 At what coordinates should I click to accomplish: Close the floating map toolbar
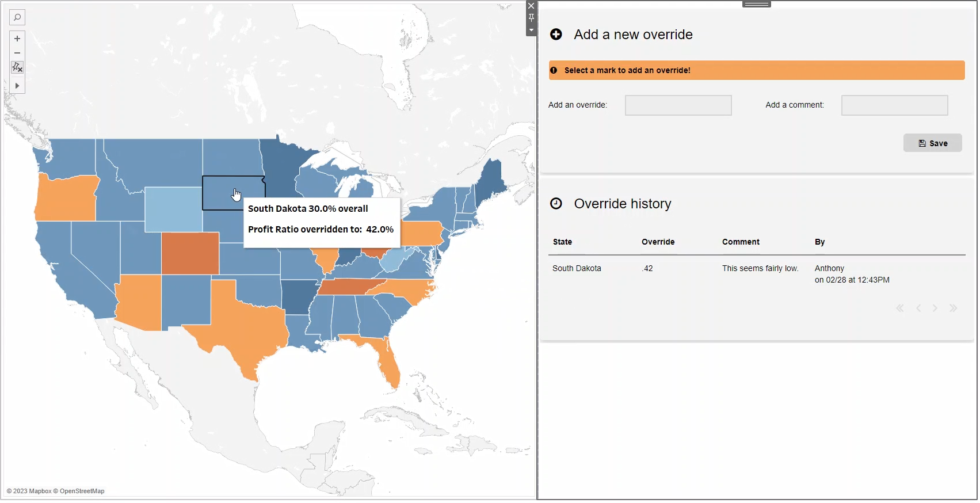[531, 5]
